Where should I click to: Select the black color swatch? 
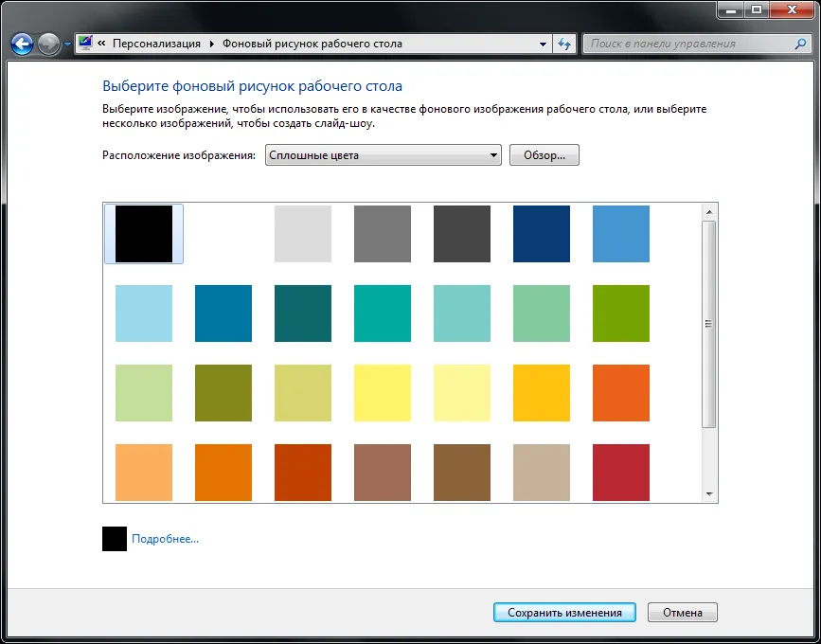pos(144,234)
